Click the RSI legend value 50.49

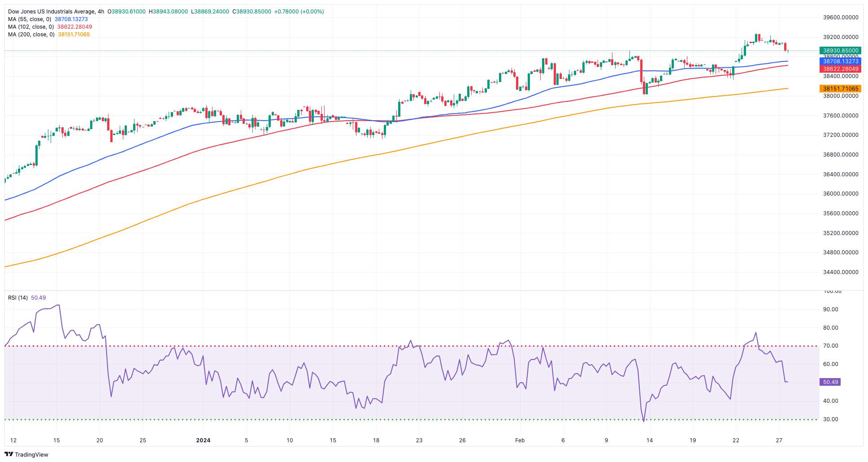click(39, 298)
